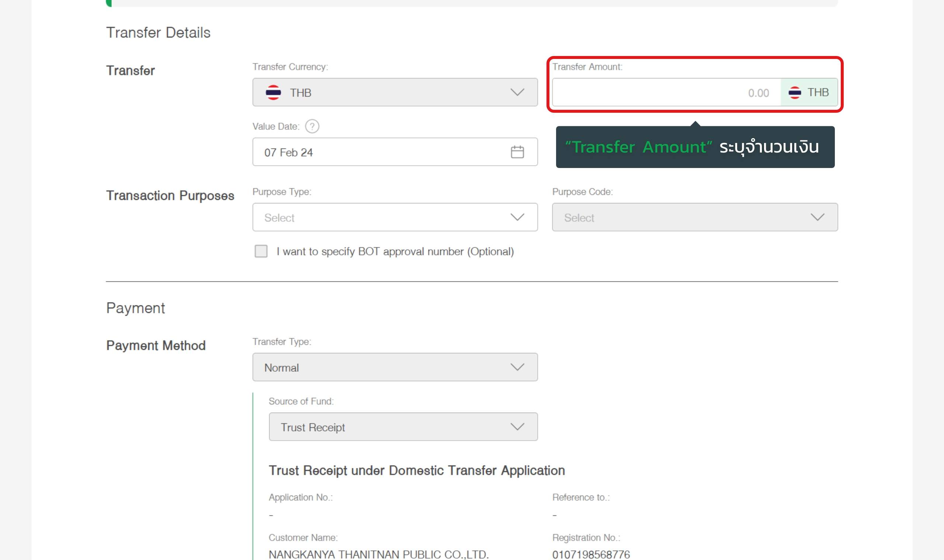Viewport: 944px width, 560px height.
Task: Click the BOT approval number label text
Action: point(395,252)
